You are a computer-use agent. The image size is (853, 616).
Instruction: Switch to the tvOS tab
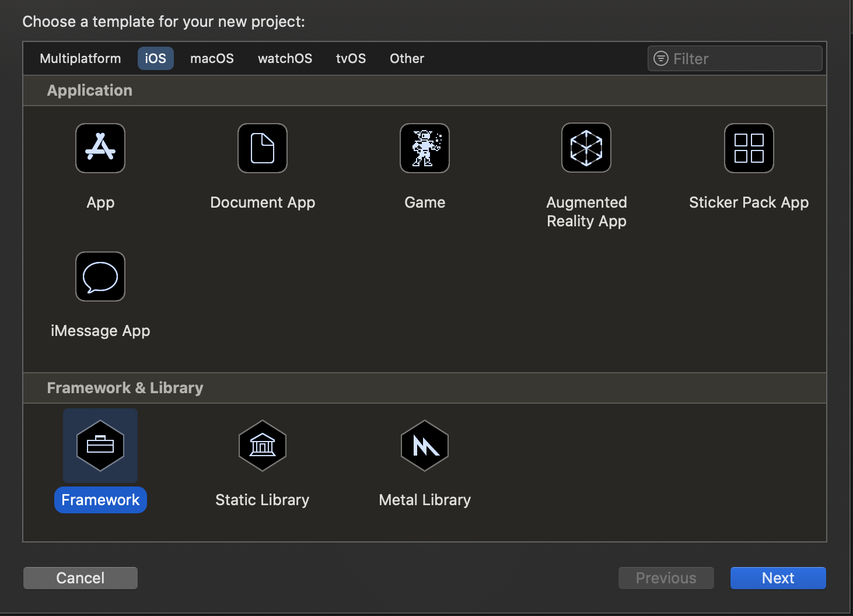(351, 58)
